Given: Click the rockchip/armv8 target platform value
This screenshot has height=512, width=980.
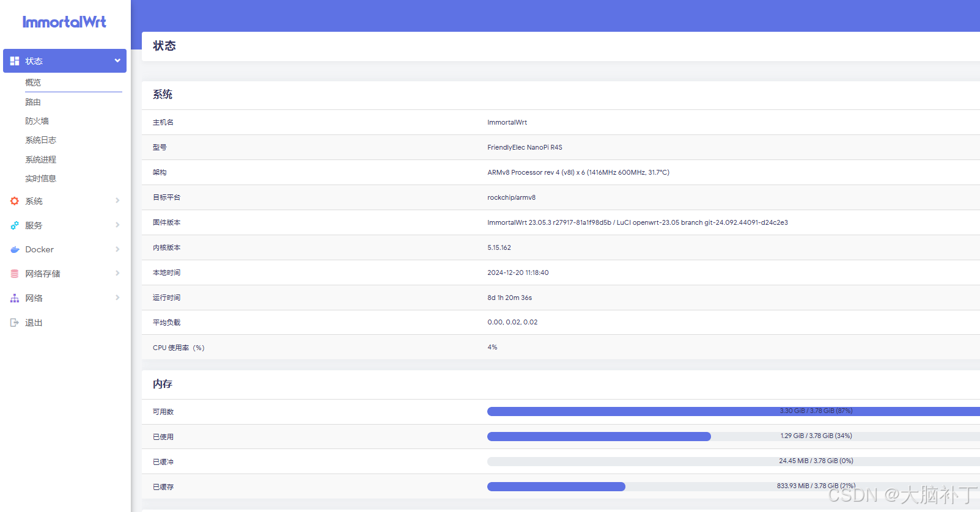Looking at the screenshot, I should point(511,197).
